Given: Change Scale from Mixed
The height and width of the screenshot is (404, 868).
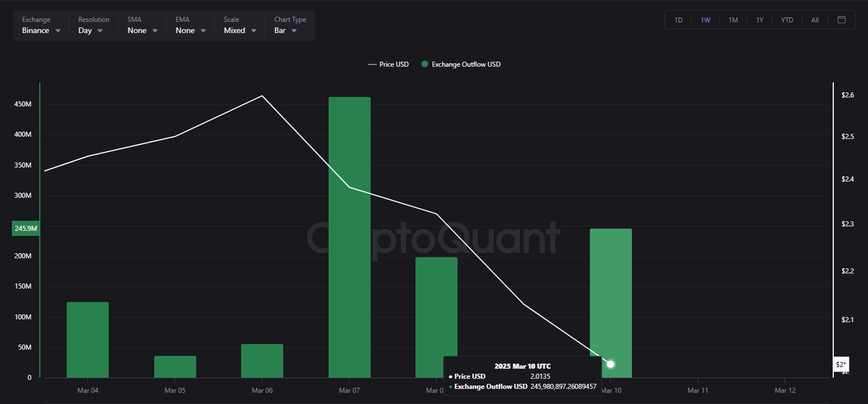Looking at the screenshot, I should (x=239, y=30).
